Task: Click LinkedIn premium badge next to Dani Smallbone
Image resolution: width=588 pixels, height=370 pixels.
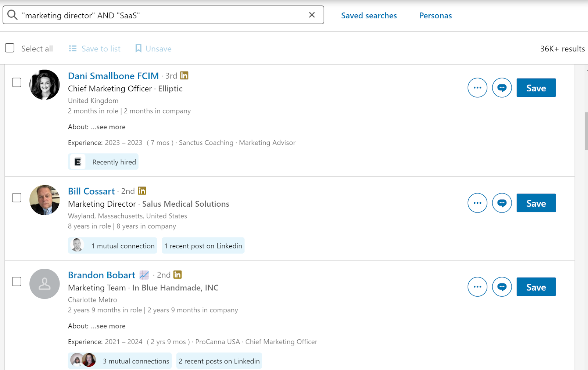Action: (184, 76)
